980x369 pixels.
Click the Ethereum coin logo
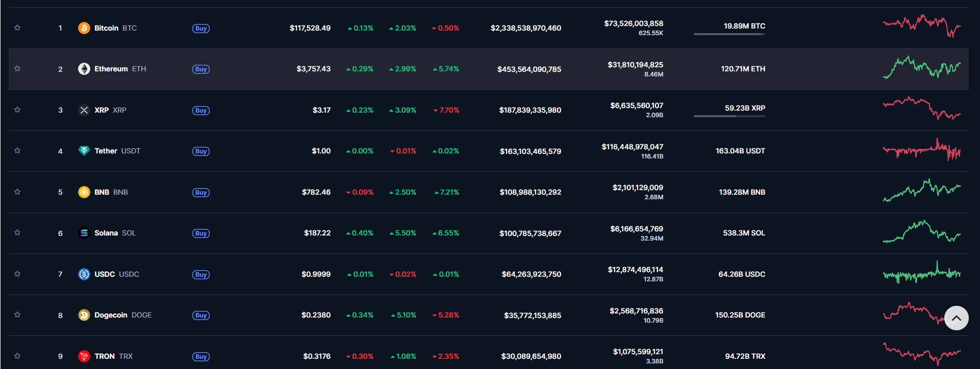(84, 69)
